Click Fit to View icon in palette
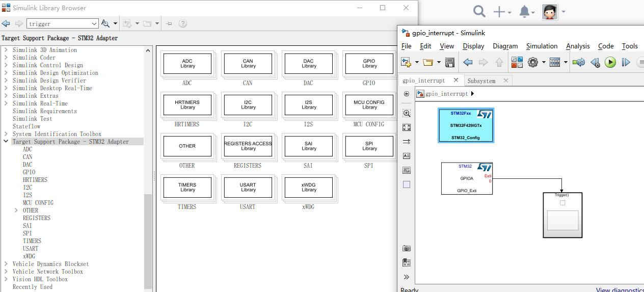Viewport: 644px width, 292px height. click(406, 127)
